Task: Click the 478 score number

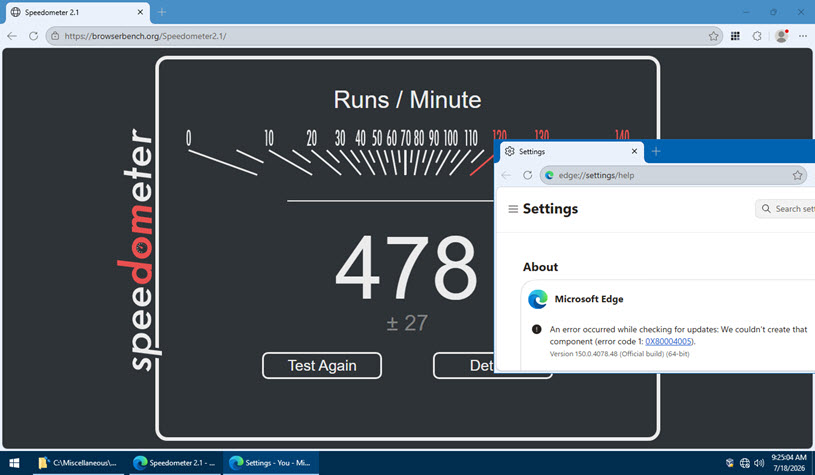Action: pos(406,268)
